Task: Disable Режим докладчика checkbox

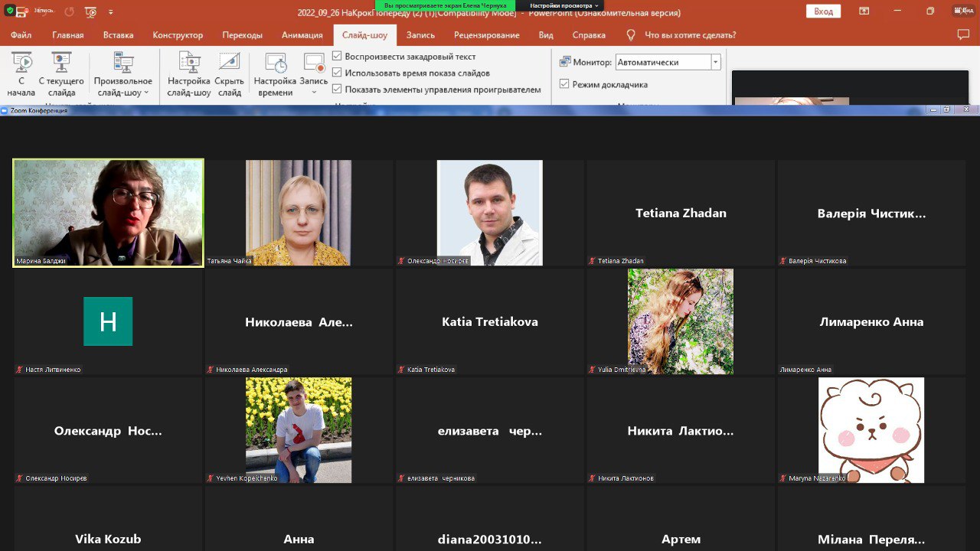Action: click(x=564, y=84)
